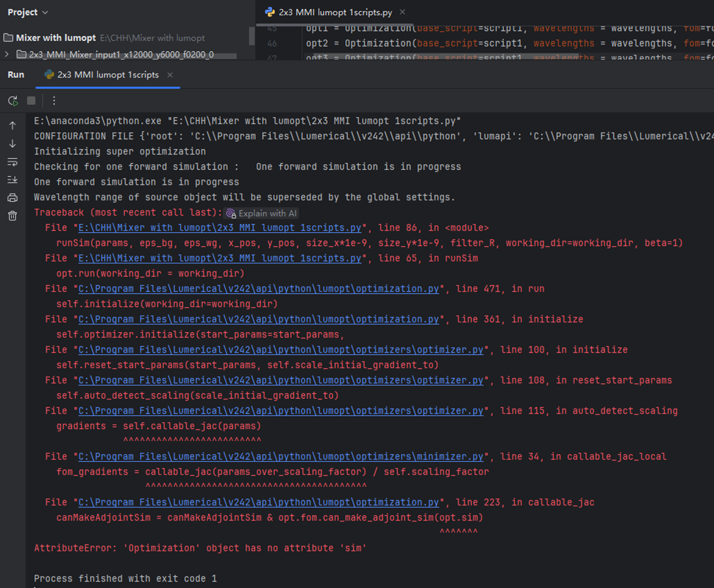Open the minimizer.py link in traceback
714x588 pixels.
click(x=281, y=456)
